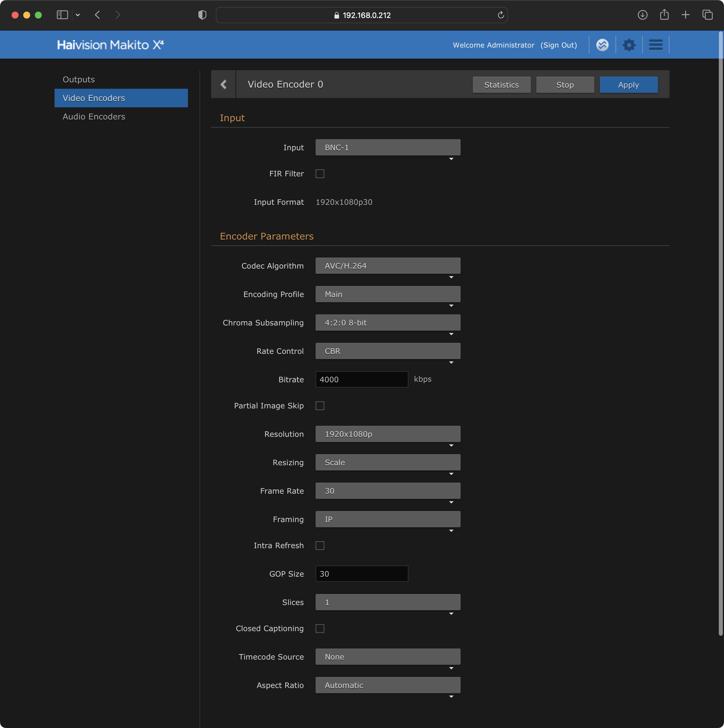Toggle Partial Image Skip checkbox
Screen dimensions: 724x728
320,406
